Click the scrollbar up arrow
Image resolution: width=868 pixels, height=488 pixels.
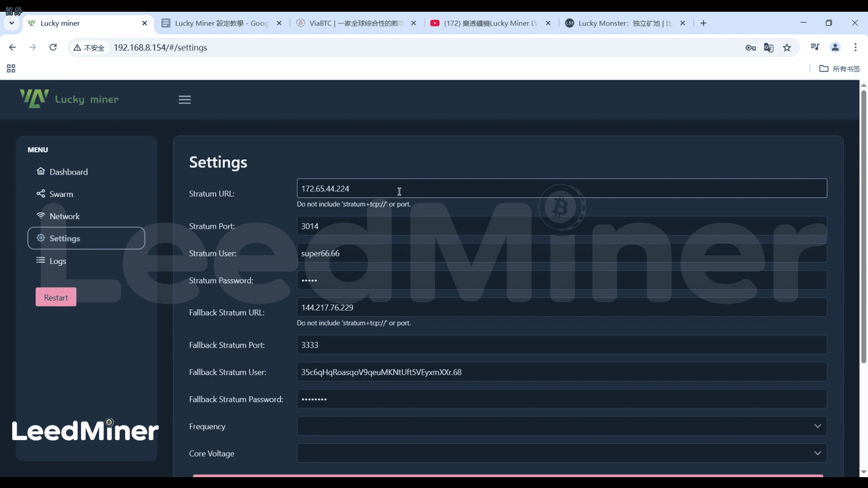863,85
